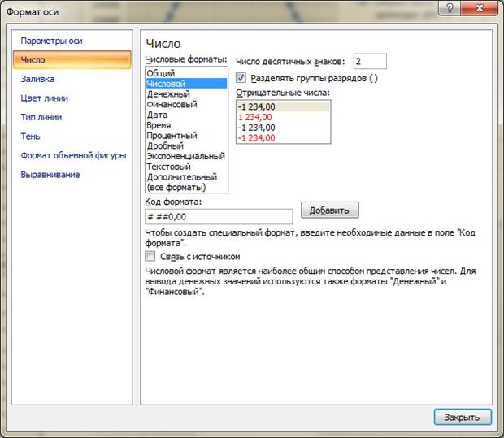
Task: Select the Процентный number format
Action: pos(186,135)
